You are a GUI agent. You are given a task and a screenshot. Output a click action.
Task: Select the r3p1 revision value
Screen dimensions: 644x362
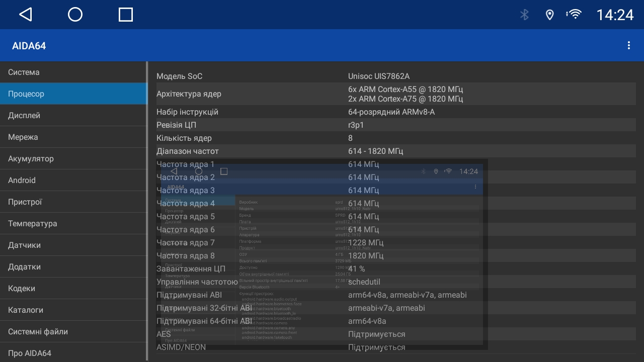click(x=356, y=125)
